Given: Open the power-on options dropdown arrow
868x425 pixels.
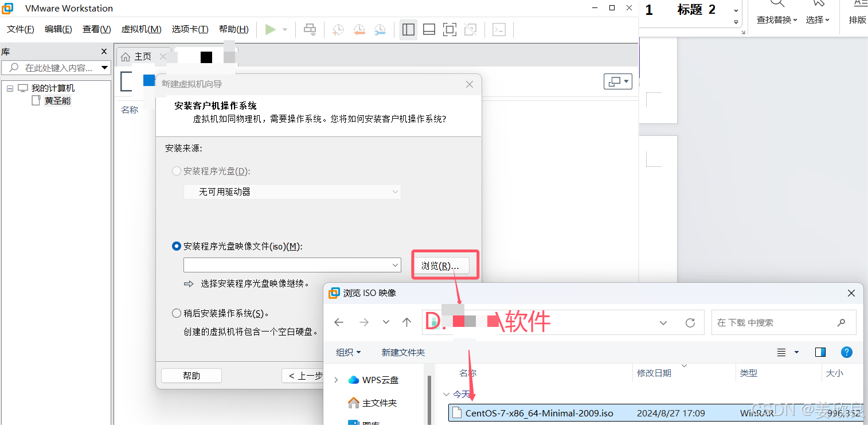Looking at the screenshot, I should tap(285, 29).
